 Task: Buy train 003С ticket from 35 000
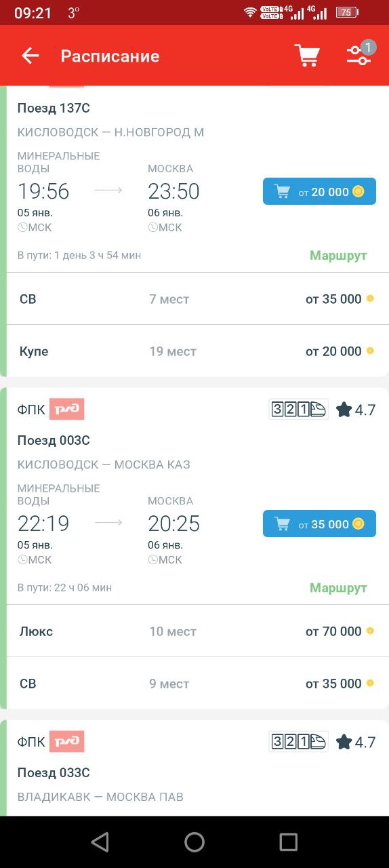pos(319,524)
